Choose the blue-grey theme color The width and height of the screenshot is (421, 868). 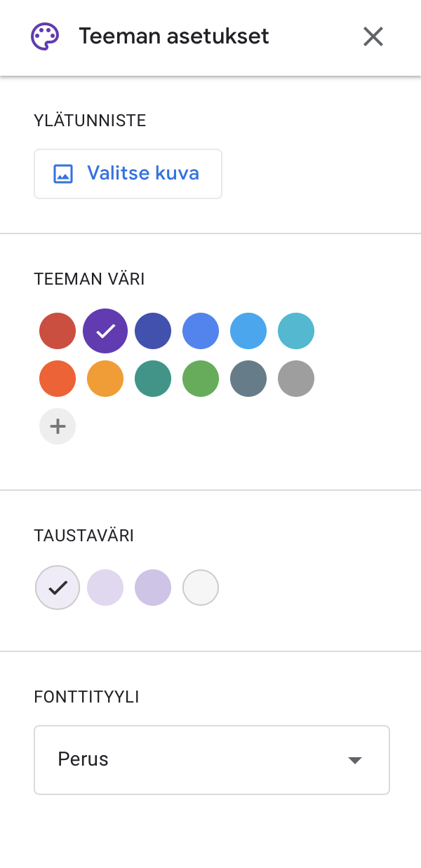[248, 379]
